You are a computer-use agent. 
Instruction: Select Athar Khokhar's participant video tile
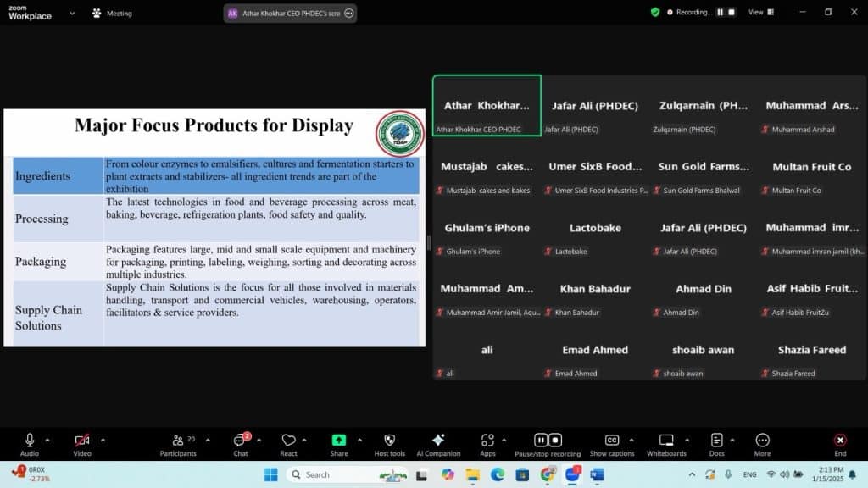[487, 105]
